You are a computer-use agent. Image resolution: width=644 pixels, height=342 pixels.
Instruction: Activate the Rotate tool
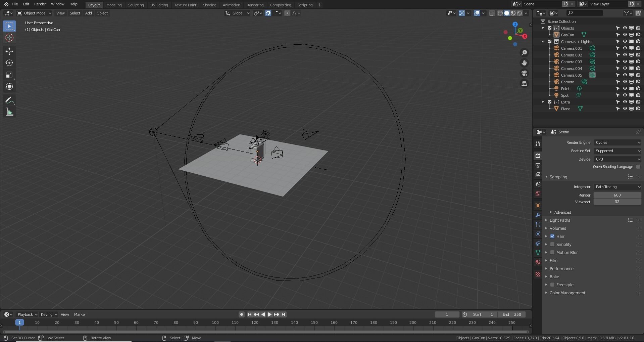coord(9,63)
